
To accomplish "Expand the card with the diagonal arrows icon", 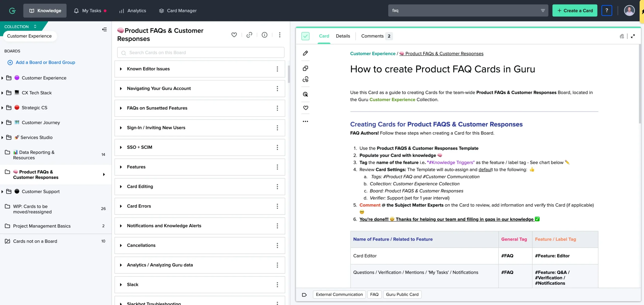I will 633,36.
